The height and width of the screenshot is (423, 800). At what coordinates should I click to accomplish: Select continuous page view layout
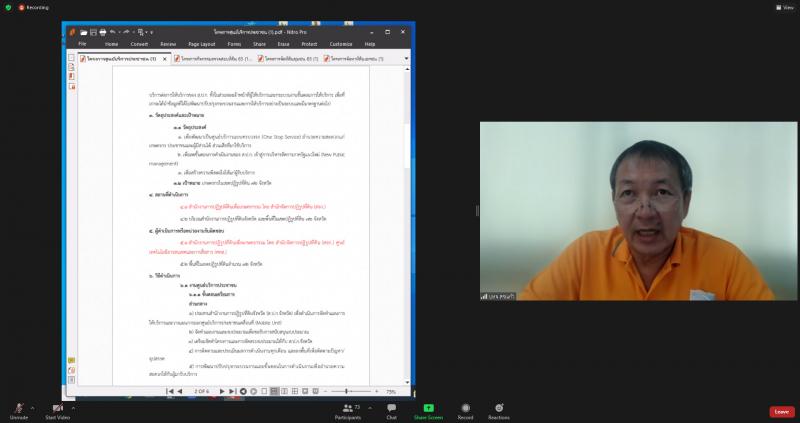pos(274,391)
